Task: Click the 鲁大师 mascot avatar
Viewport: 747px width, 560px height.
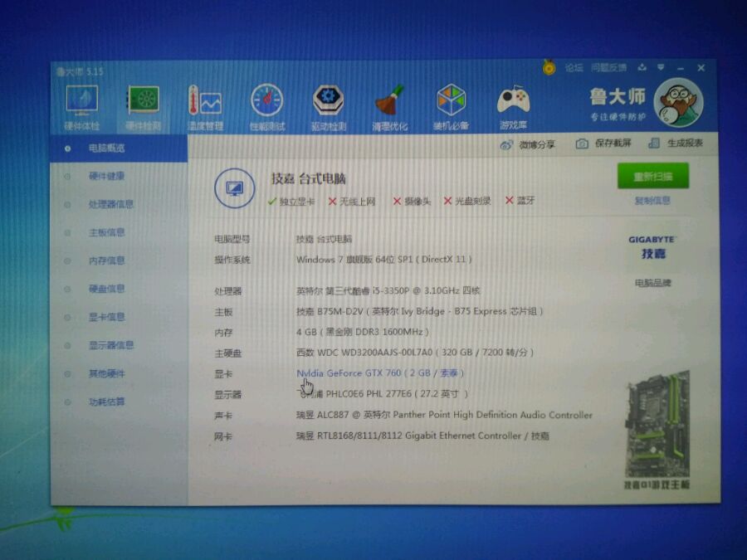Action: point(678,103)
